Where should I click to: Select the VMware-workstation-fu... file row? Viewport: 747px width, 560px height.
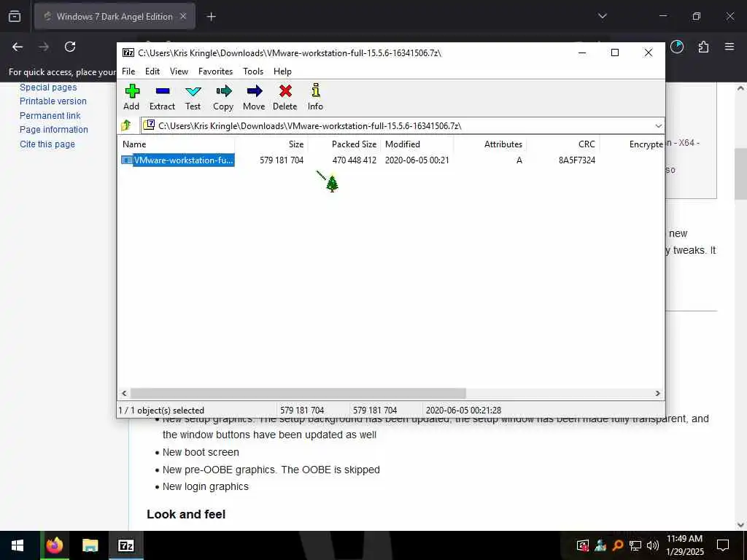pyautogui.click(x=178, y=160)
